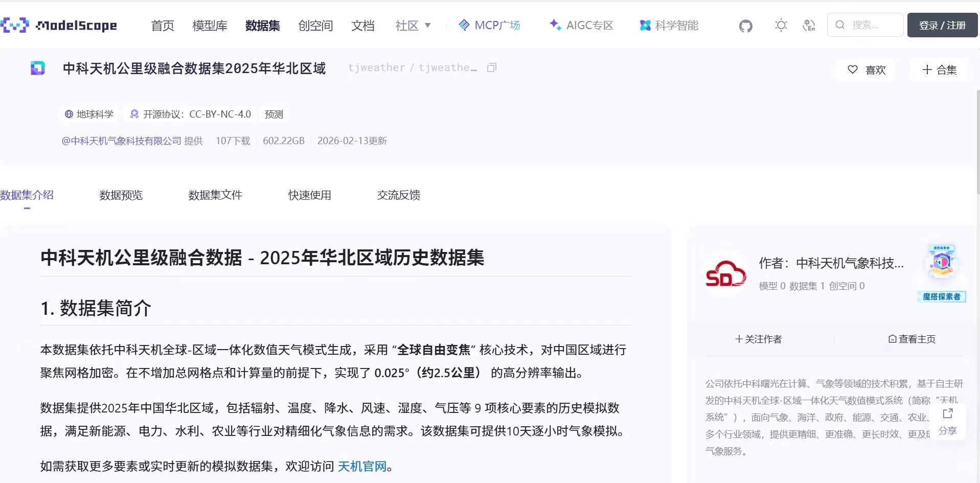Click the 地球科学 globe tag icon

69,114
